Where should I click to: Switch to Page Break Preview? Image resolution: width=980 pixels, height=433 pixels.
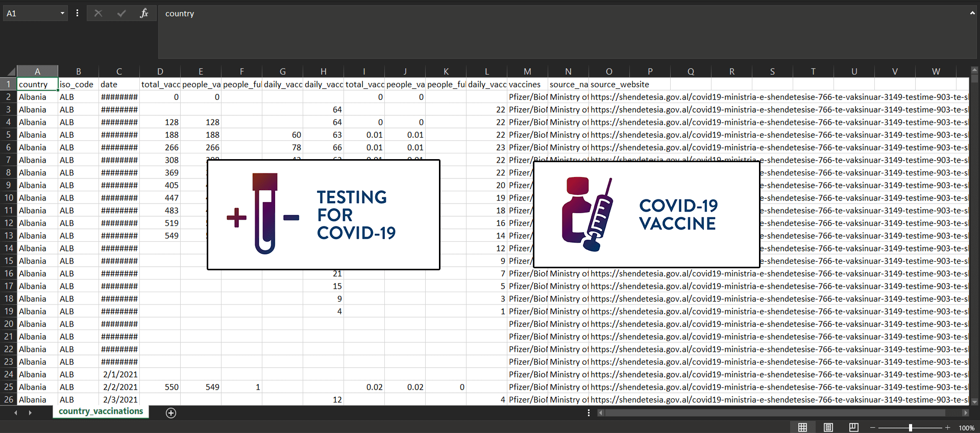(853, 427)
